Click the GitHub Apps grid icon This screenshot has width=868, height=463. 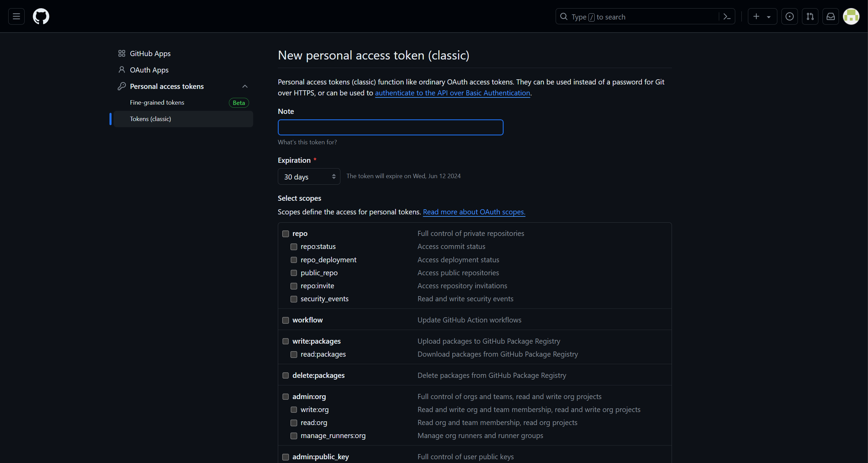pyautogui.click(x=122, y=53)
